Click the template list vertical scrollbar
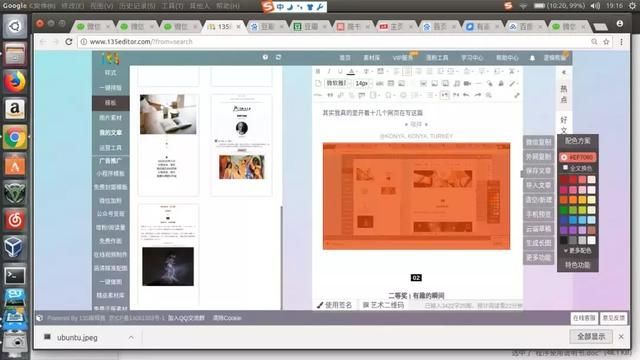This screenshot has width=640, height=360. pyautogui.click(x=281, y=257)
